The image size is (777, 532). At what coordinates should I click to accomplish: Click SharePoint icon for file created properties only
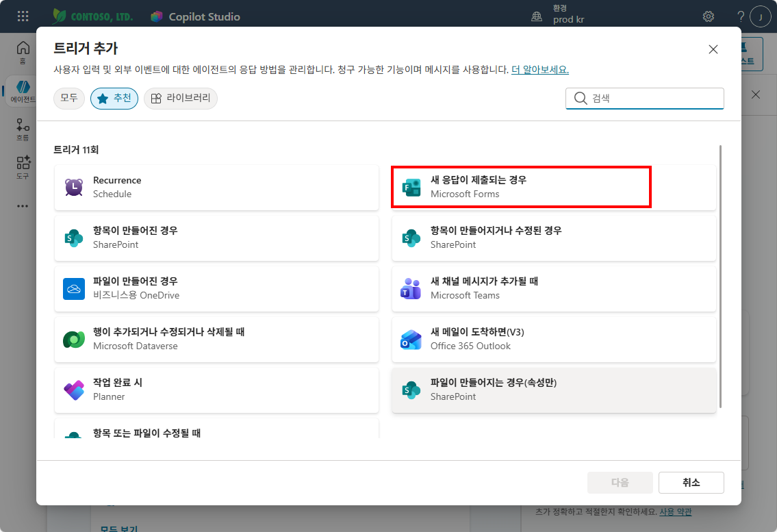pyautogui.click(x=411, y=390)
